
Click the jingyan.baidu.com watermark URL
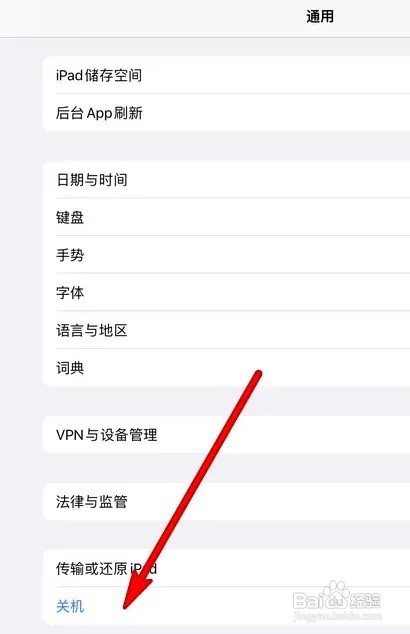click(336, 616)
